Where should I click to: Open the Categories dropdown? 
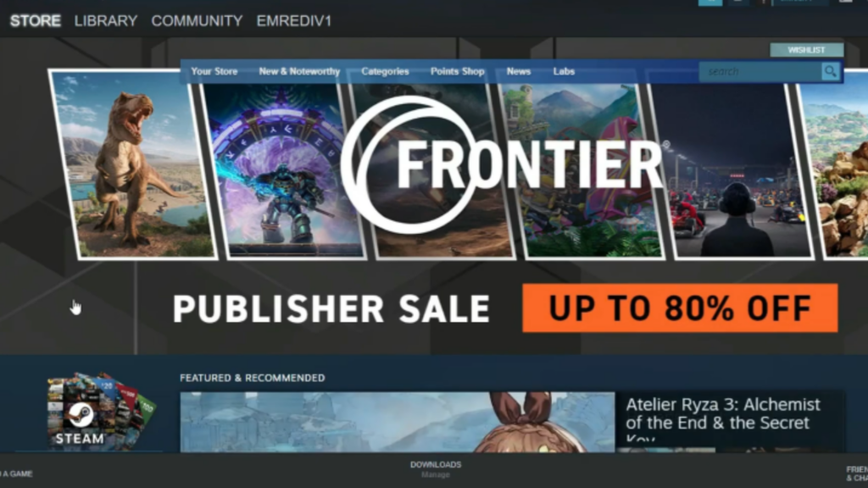pos(386,71)
